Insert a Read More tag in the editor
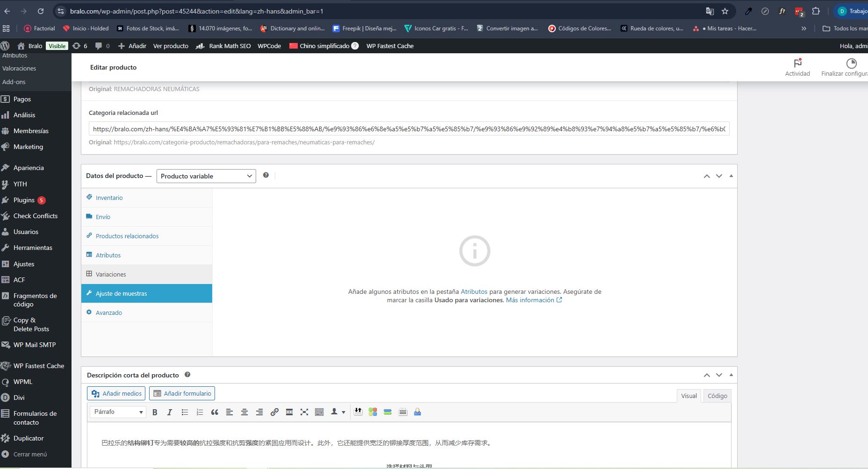This screenshot has width=868, height=469. coord(289,412)
